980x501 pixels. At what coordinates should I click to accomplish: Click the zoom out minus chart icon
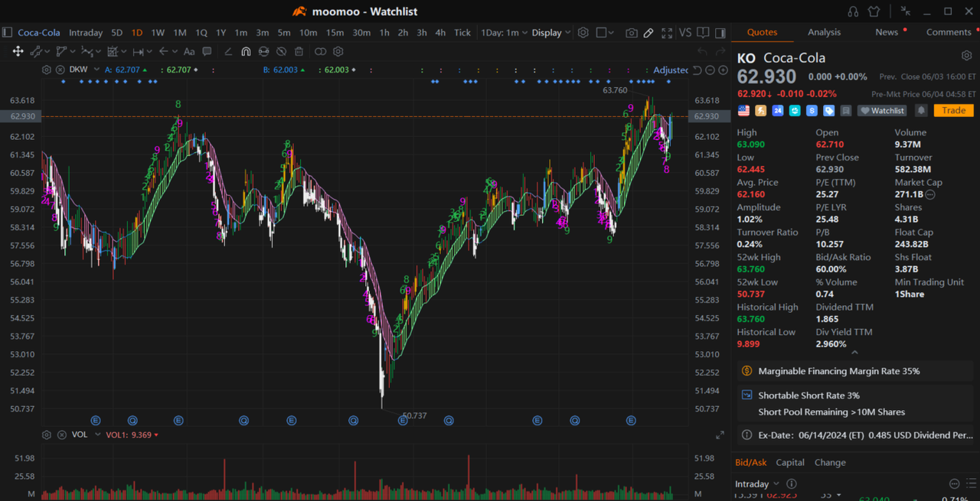pyautogui.click(x=710, y=70)
